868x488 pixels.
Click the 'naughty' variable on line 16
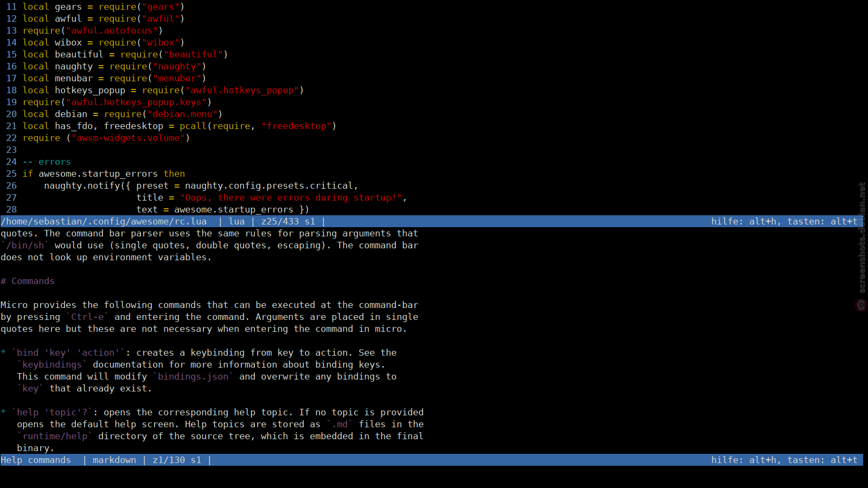click(x=74, y=66)
